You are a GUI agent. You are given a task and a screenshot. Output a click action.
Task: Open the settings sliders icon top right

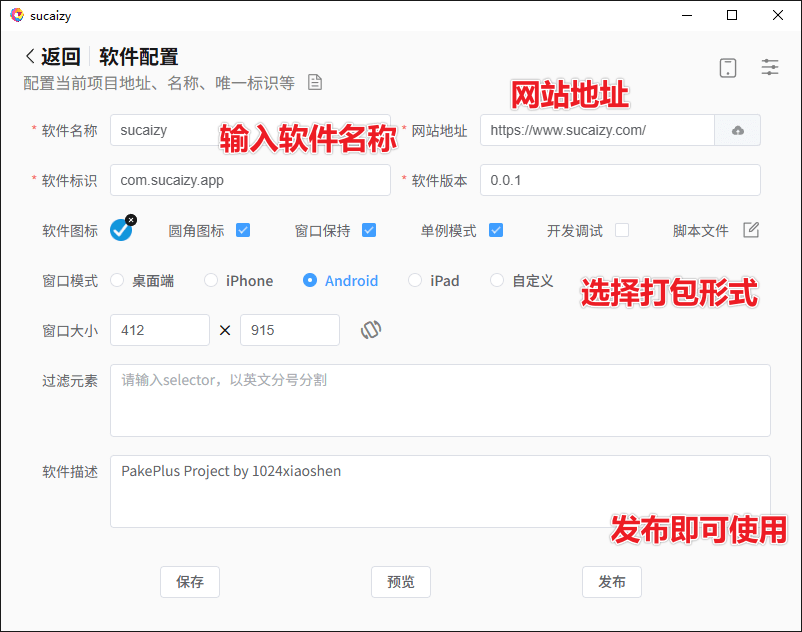click(x=770, y=67)
